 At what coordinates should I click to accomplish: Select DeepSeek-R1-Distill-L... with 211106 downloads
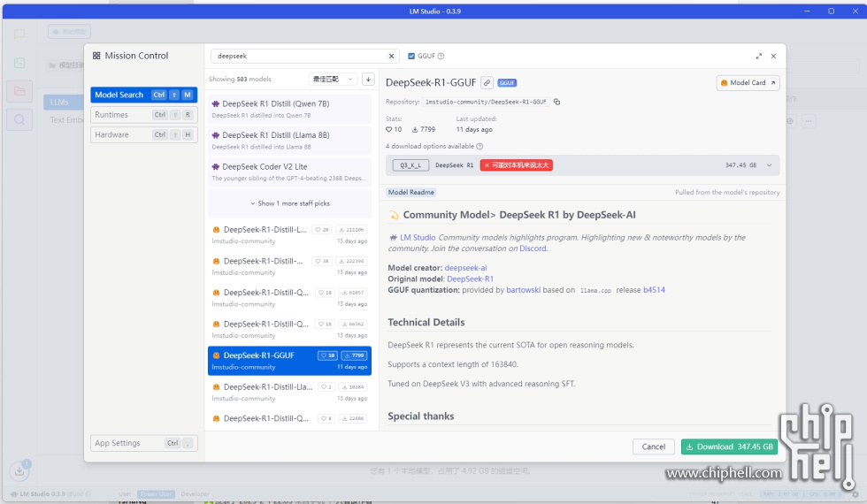click(290, 235)
